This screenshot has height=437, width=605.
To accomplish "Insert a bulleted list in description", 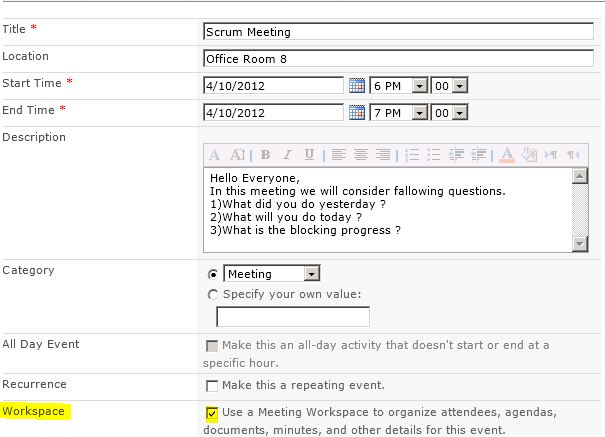I will 433,155.
